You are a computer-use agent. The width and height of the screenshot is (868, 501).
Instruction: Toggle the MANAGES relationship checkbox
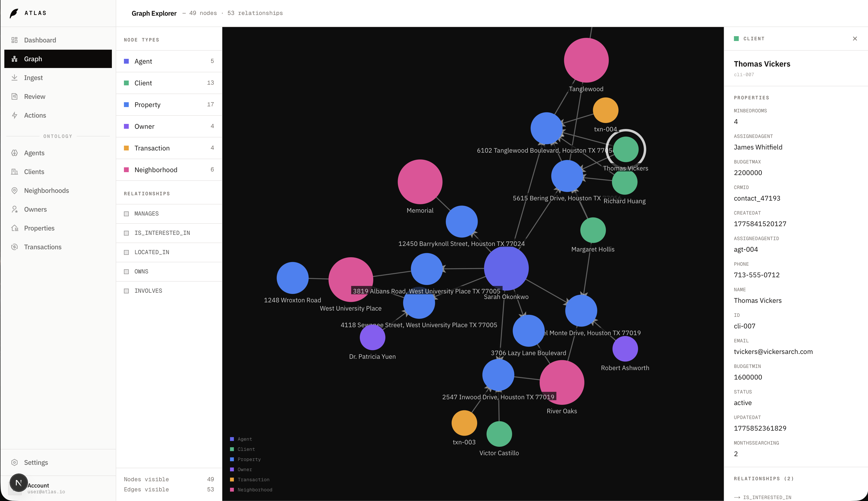(x=126, y=214)
